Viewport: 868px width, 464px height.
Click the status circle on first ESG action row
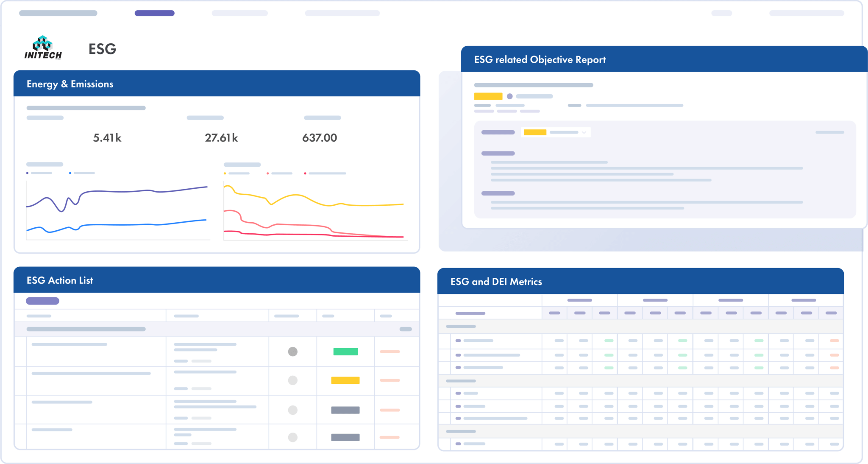point(293,351)
